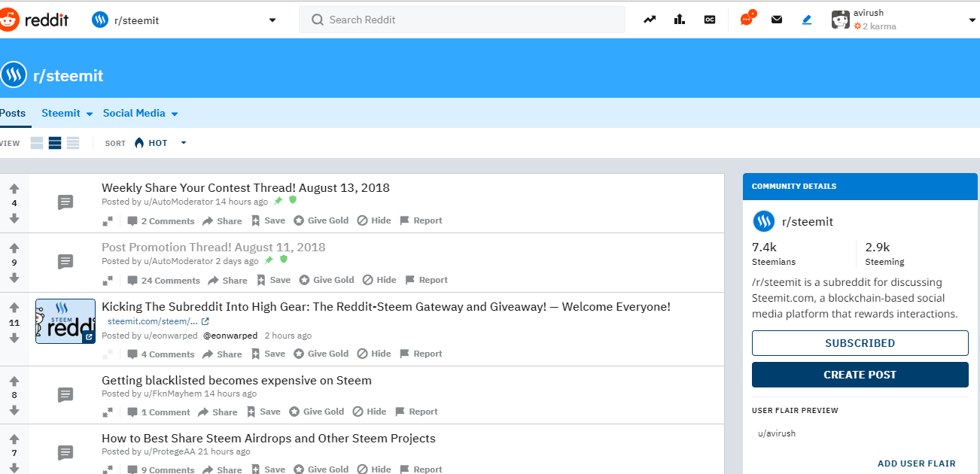Viewport: 980px width, 474px height.
Task: Open the Reddit home logo
Action: [x=34, y=20]
